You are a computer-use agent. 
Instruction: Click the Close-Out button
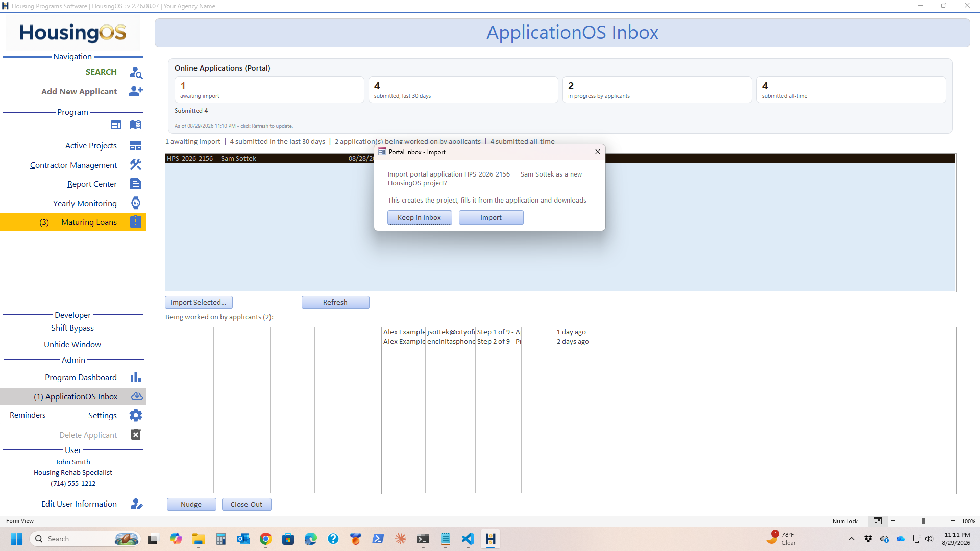tap(247, 505)
